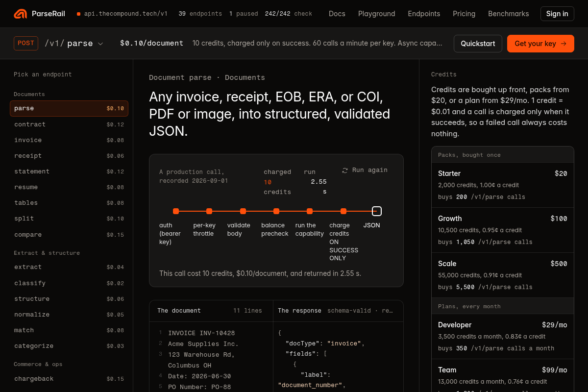
Task: Select the balance precheck step marker
Action: [276, 211]
